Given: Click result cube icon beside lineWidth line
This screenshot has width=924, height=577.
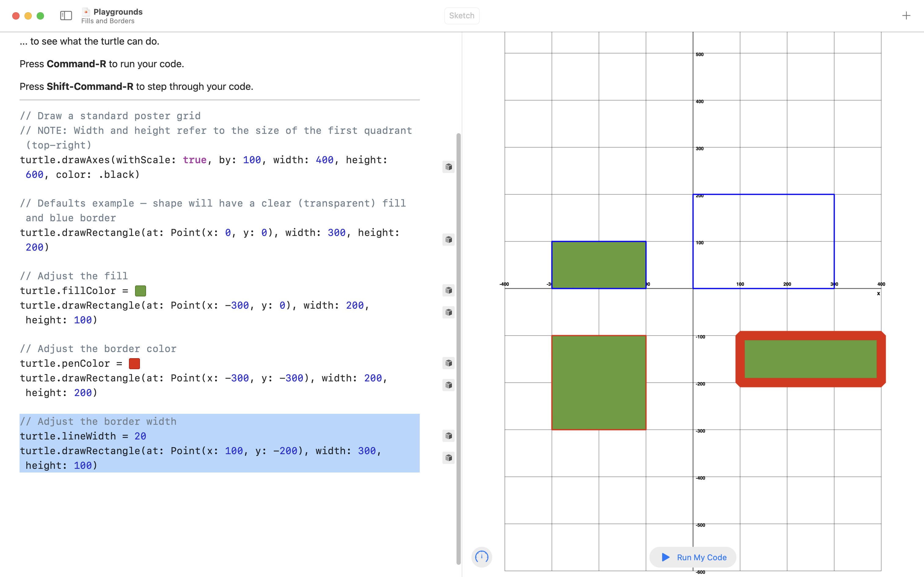Looking at the screenshot, I should (449, 436).
